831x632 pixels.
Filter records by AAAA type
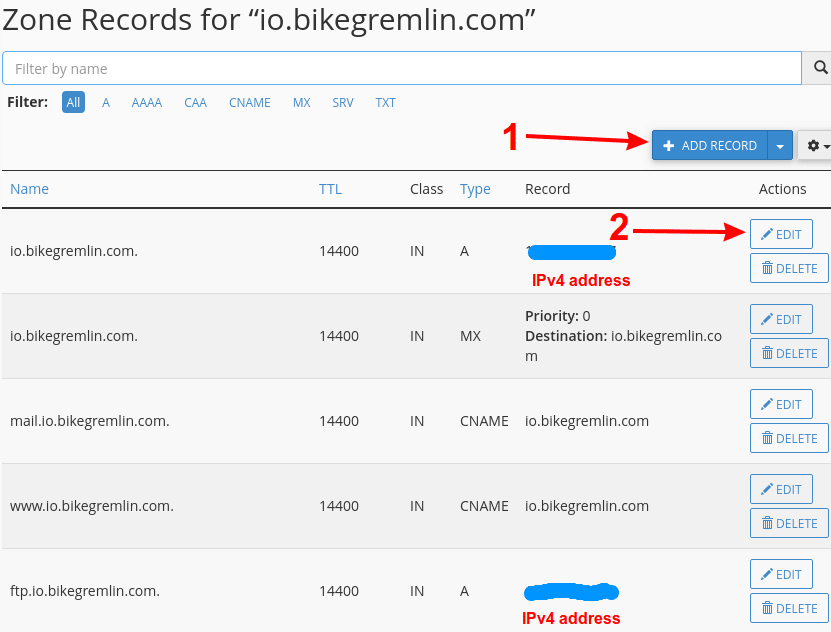point(147,102)
